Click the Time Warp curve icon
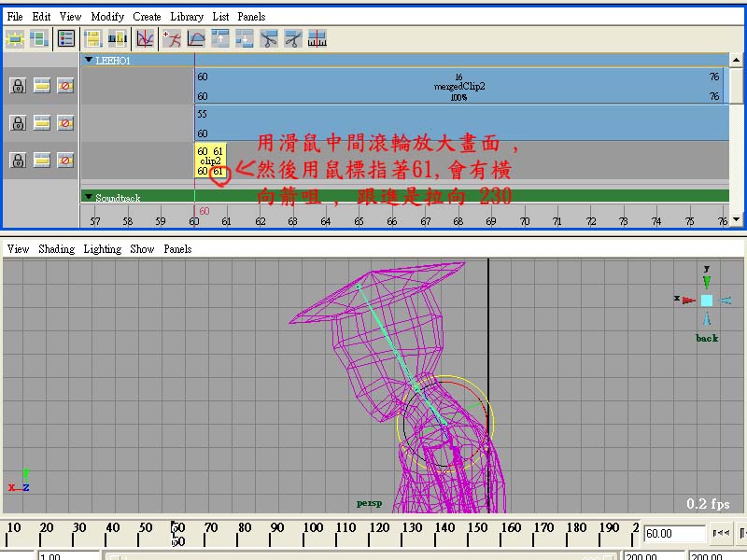Viewport: 747px width, 560px height. [196, 38]
